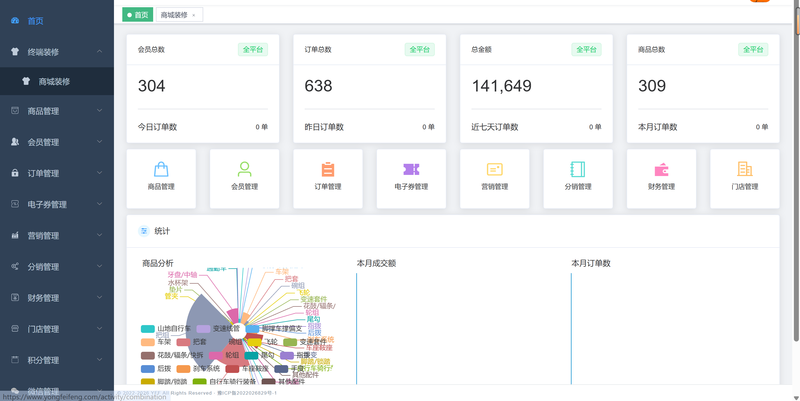800x401 pixels.
Task: Expand the 财务管理 menu chevron
Action: coord(99,297)
